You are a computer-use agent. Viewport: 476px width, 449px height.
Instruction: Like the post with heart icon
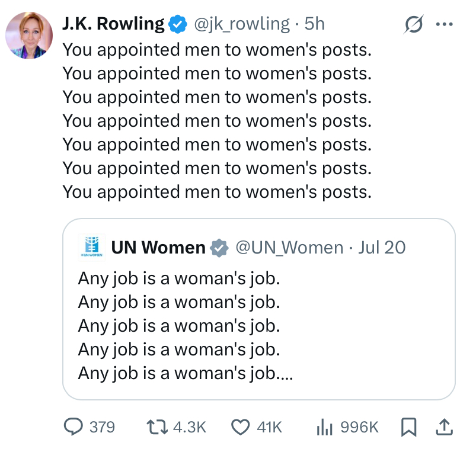pos(241,427)
